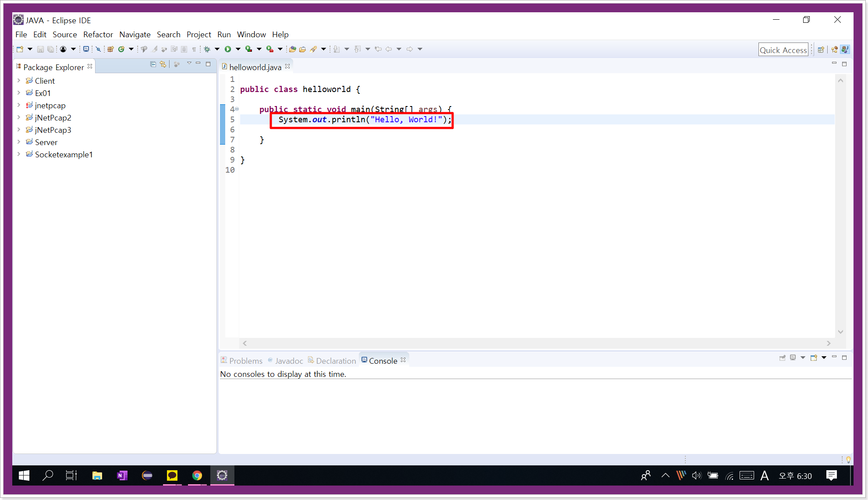868x500 pixels.
Task: Open the Run menu
Action: [224, 34]
